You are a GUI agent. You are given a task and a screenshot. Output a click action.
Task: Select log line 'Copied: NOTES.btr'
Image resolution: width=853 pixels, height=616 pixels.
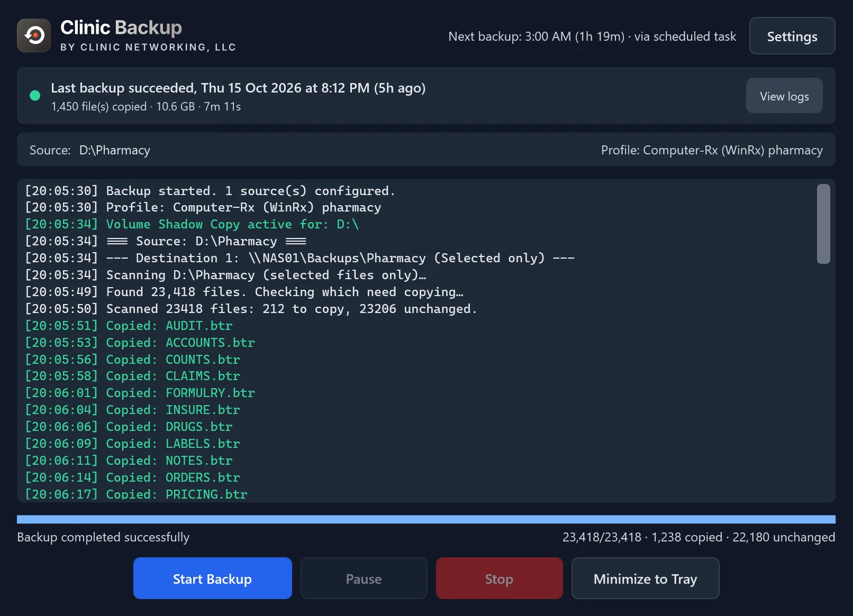click(x=129, y=461)
